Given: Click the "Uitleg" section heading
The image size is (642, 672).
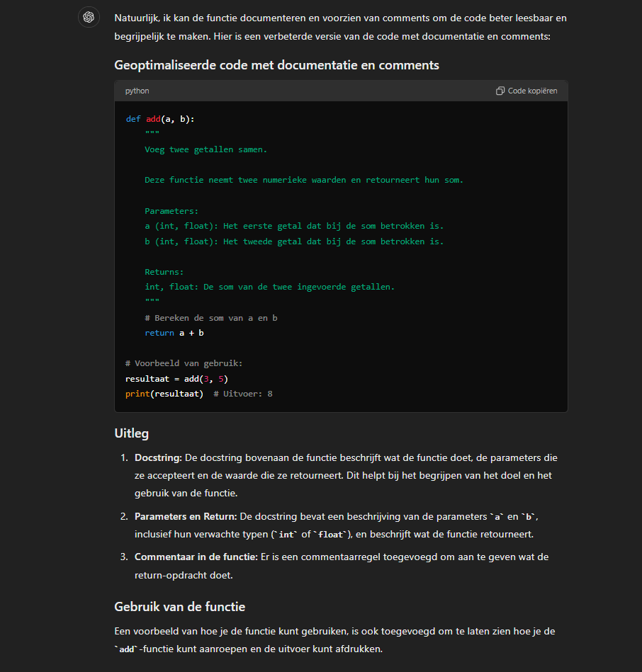Looking at the screenshot, I should tap(131, 433).
